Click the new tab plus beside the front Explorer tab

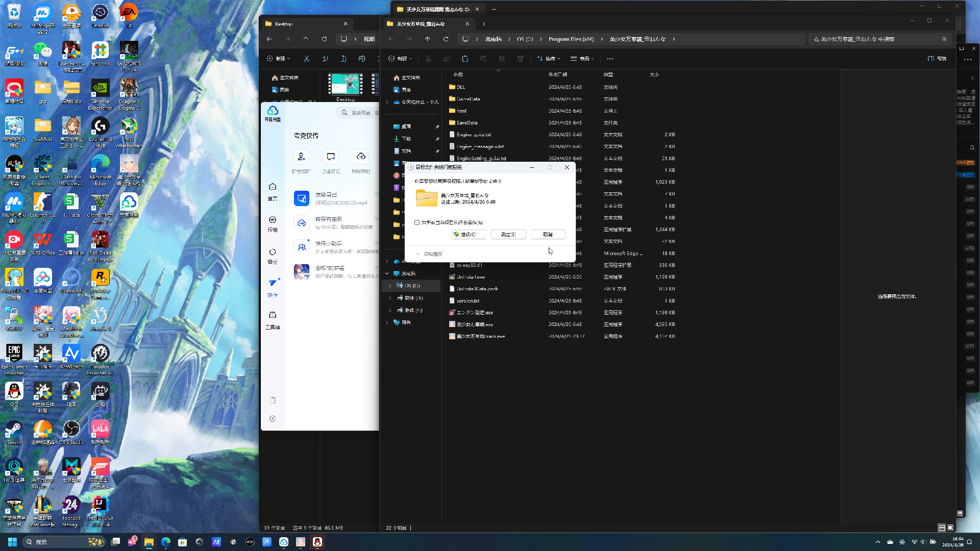click(x=484, y=24)
